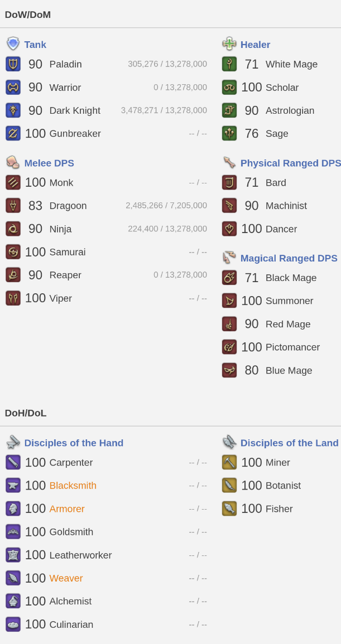Click the Pictomancer job icon
The image size is (341, 644).
tap(229, 347)
